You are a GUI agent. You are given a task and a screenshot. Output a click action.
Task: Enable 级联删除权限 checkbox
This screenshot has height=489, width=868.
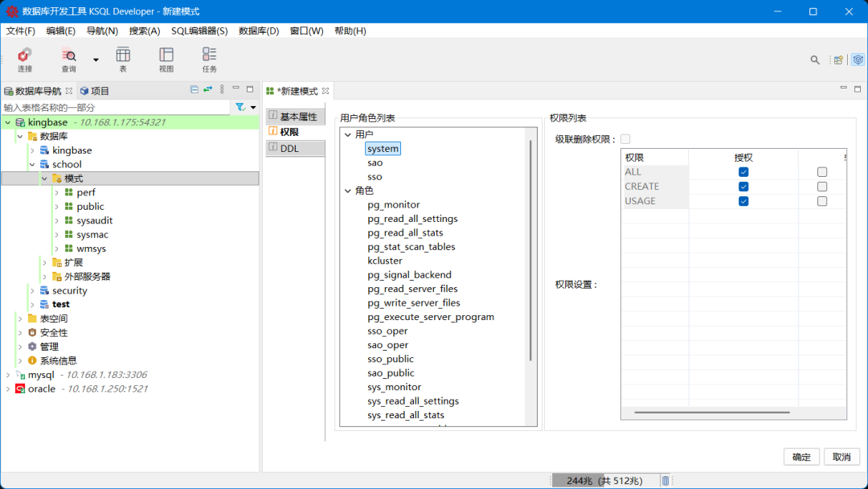tap(625, 139)
